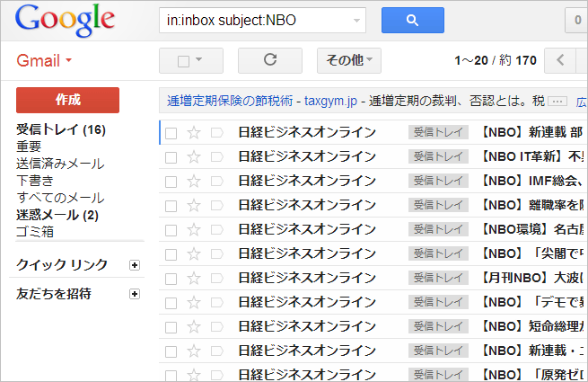Open search options dropdown arrow

356,21
